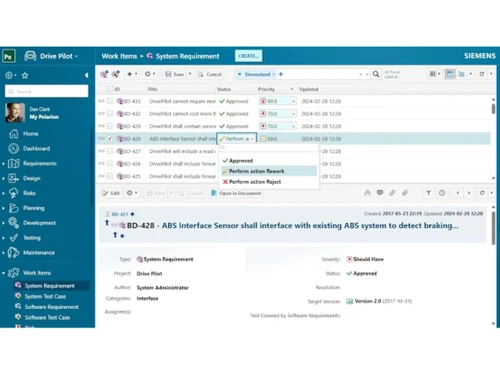Collapse the navigation sidebar with the arrow
This screenshot has height=375, width=500.
click(86, 75)
